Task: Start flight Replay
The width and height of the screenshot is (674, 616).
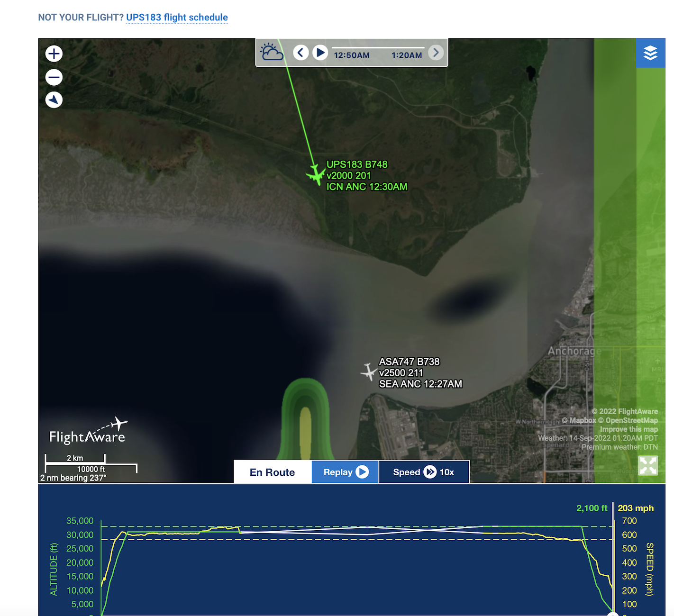Action: (345, 472)
